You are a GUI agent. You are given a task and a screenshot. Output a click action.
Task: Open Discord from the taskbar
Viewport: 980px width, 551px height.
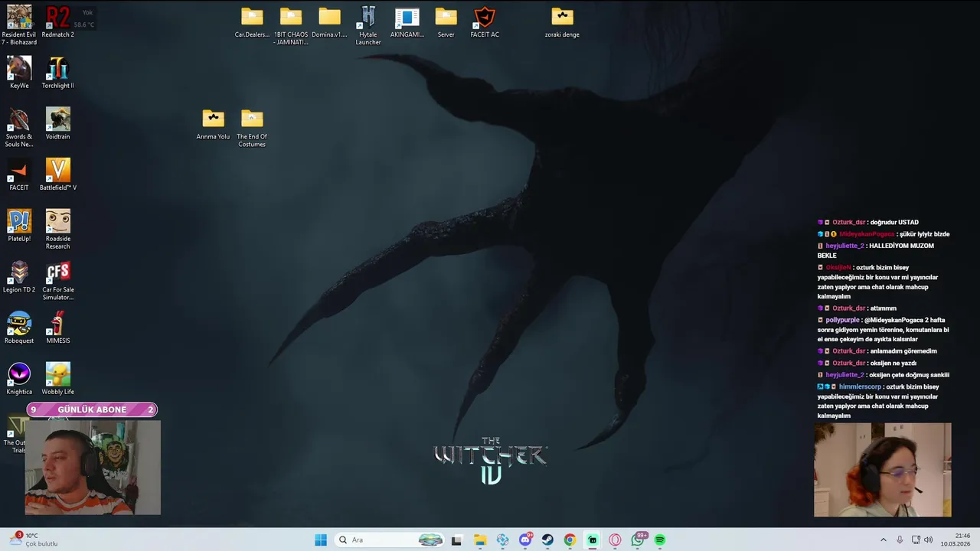(x=525, y=540)
